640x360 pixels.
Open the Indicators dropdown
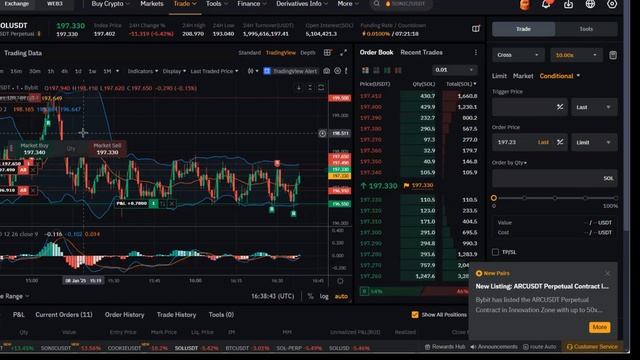[x=143, y=71]
